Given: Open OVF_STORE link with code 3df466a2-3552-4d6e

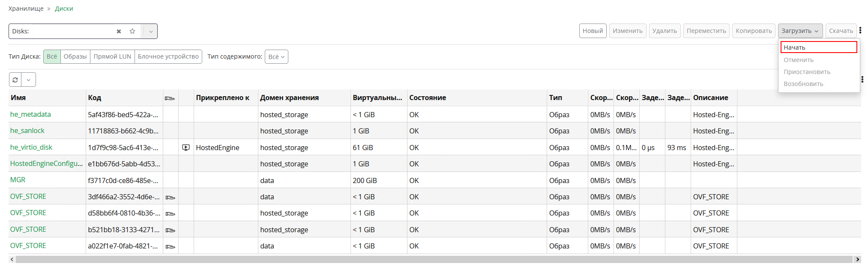Looking at the screenshot, I should (28, 196).
